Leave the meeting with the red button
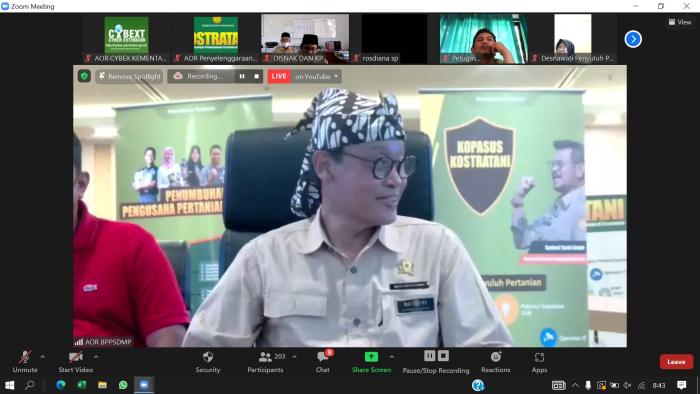Screen dimensions: 700x394 676,362
